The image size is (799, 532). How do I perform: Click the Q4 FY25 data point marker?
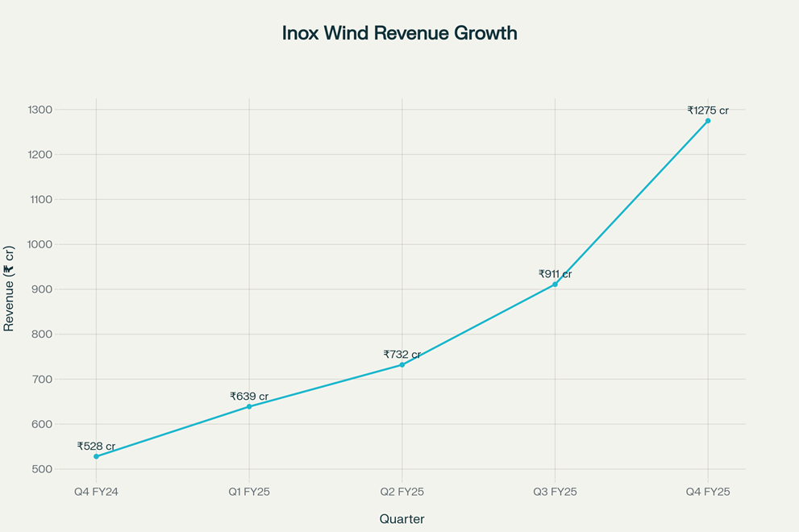tap(708, 121)
